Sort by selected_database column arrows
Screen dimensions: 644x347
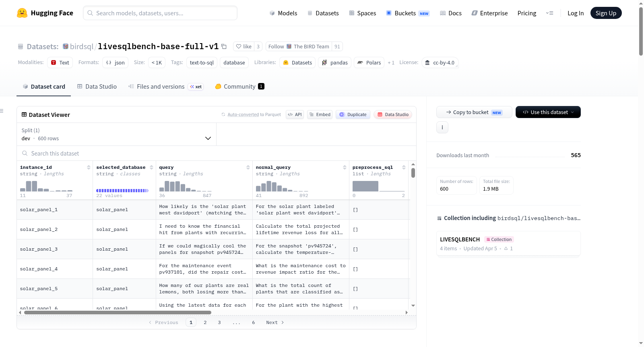[x=151, y=167]
